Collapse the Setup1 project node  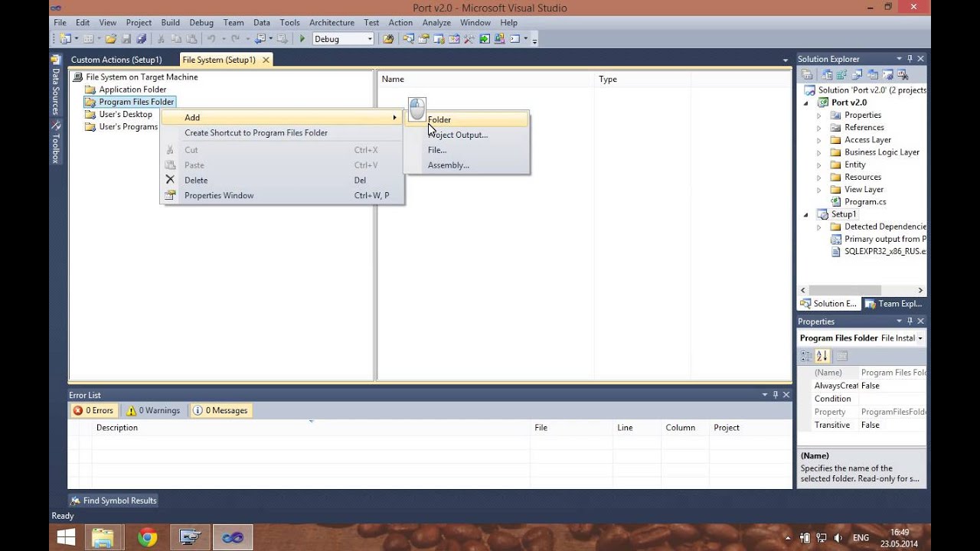tap(806, 214)
